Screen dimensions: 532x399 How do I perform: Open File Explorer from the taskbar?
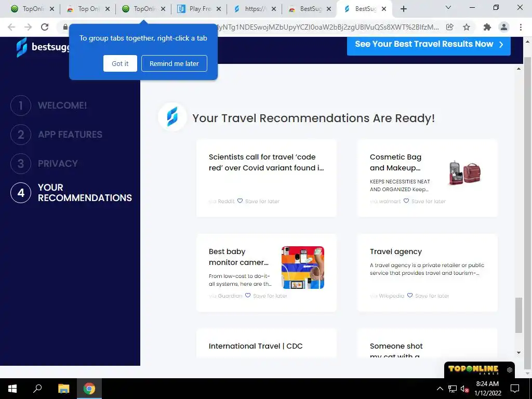[x=63, y=389]
